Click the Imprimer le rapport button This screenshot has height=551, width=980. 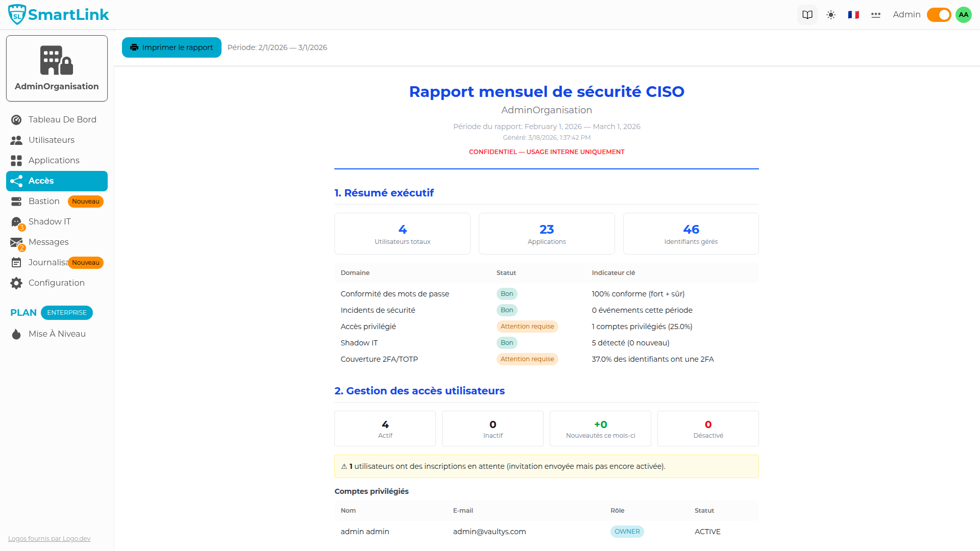[171, 47]
